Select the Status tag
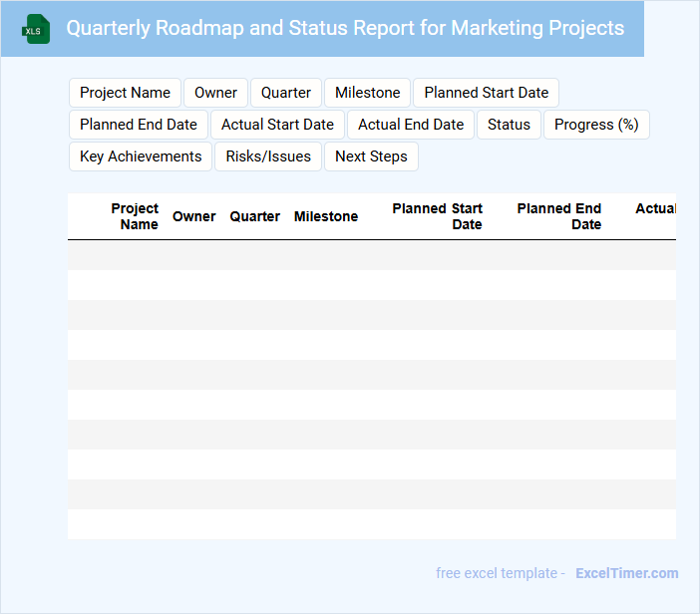700x614 pixels. (509, 125)
